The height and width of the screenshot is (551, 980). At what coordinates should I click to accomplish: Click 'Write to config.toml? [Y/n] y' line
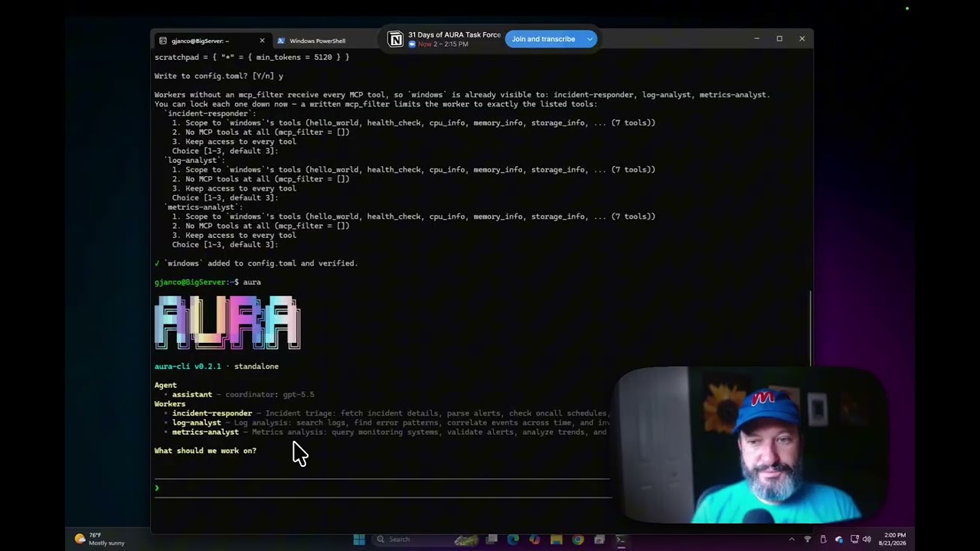pyautogui.click(x=219, y=76)
